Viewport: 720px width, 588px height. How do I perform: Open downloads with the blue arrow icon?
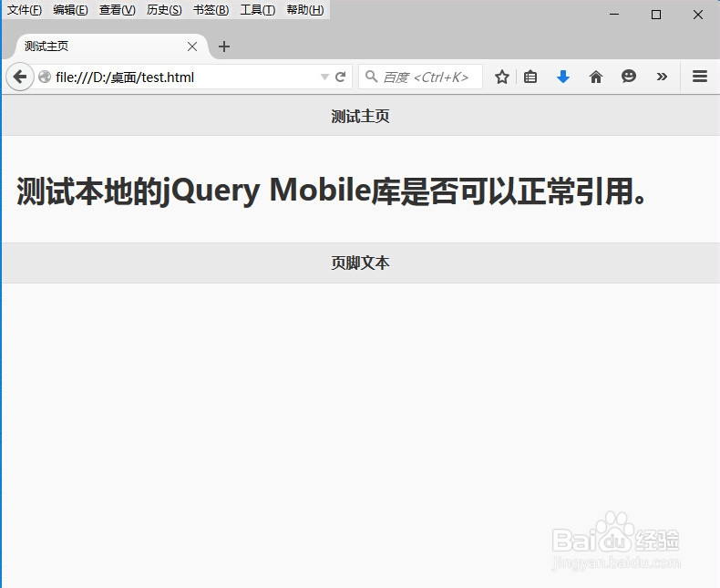[x=563, y=77]
